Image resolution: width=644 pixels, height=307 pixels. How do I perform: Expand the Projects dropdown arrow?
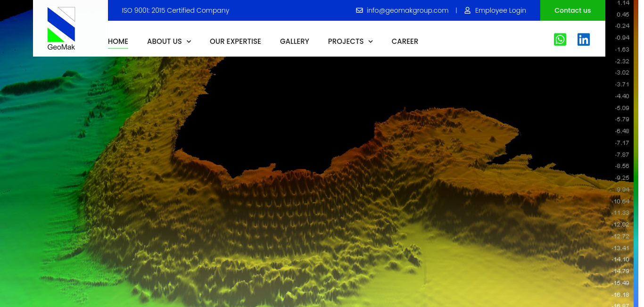[x=371, y=41]
